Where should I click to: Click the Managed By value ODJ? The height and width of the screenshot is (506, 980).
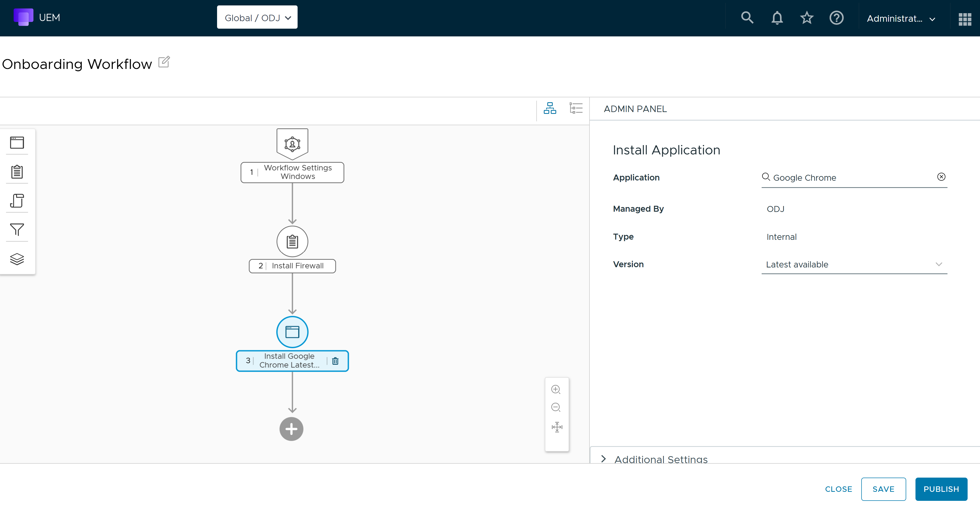coord(775,209)
